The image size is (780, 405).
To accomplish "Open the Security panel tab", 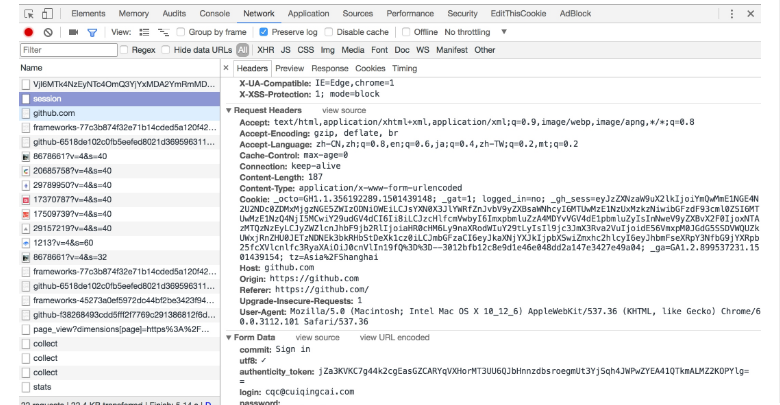I will (x=462, y=14).
